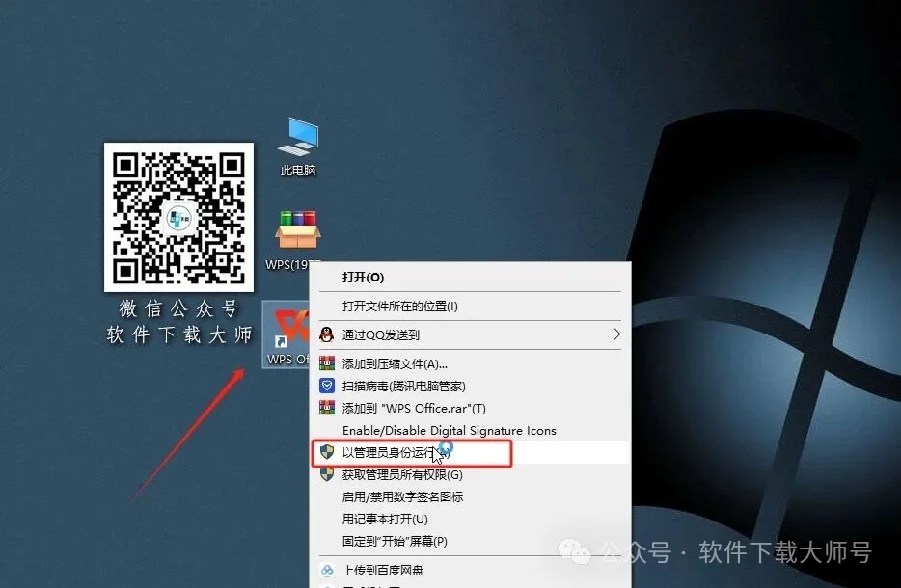
Task: Select 上传到百度网盘 to upload file
Action: point(386,570)
